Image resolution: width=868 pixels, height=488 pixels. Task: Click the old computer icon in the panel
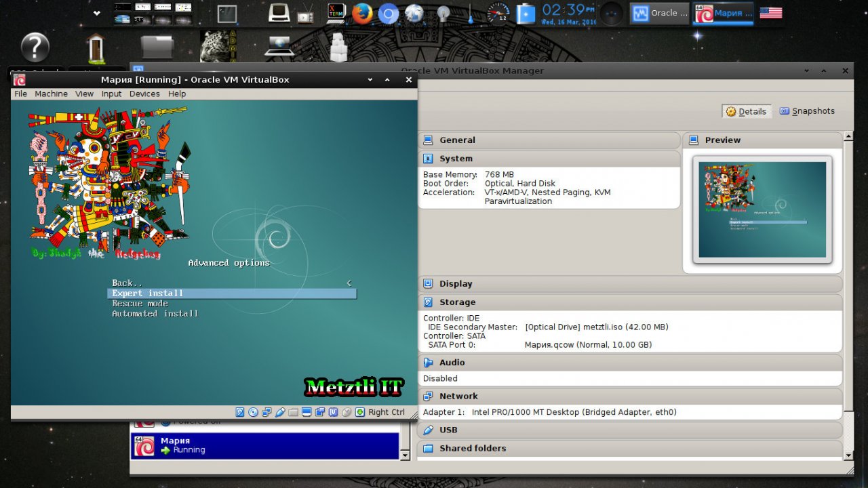click(x=279, y=13)
